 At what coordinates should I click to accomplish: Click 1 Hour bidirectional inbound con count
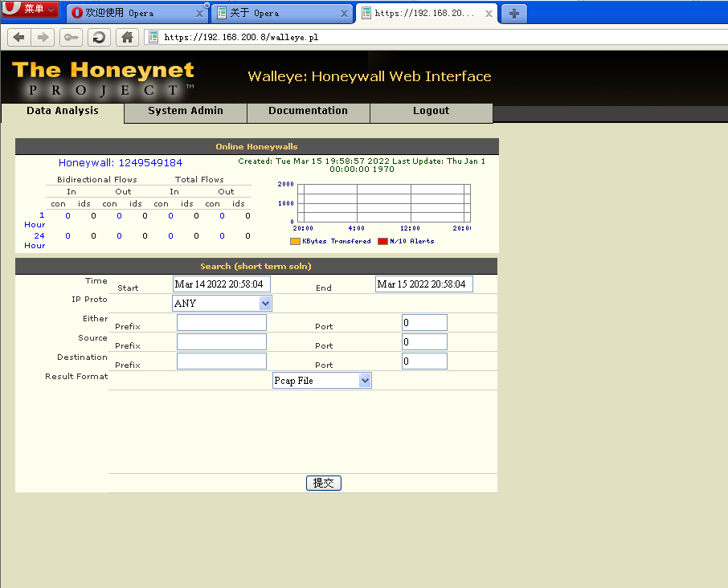(67, 216)
